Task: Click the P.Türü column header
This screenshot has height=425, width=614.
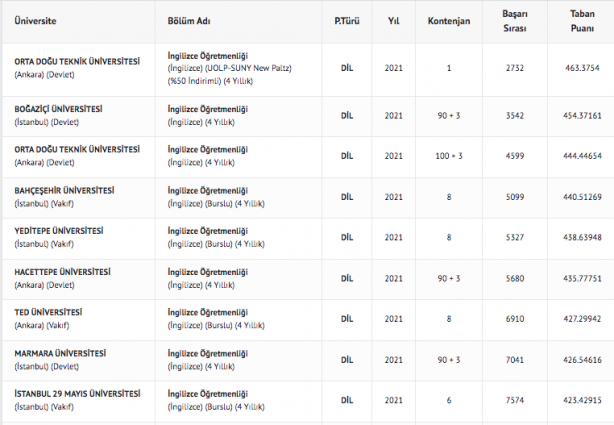Action: 347,20
